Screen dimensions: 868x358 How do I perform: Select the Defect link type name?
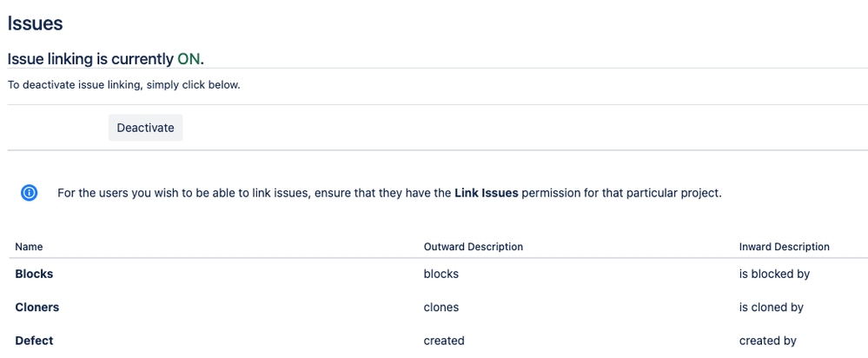35,341
